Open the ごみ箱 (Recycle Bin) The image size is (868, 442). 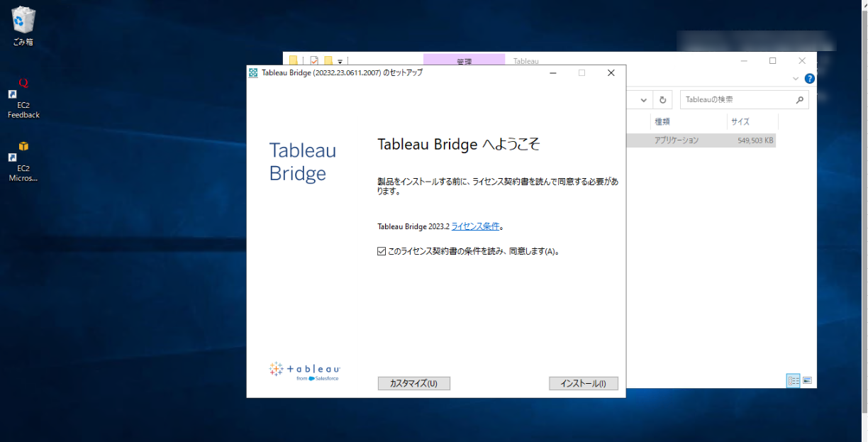coord(23,19)
